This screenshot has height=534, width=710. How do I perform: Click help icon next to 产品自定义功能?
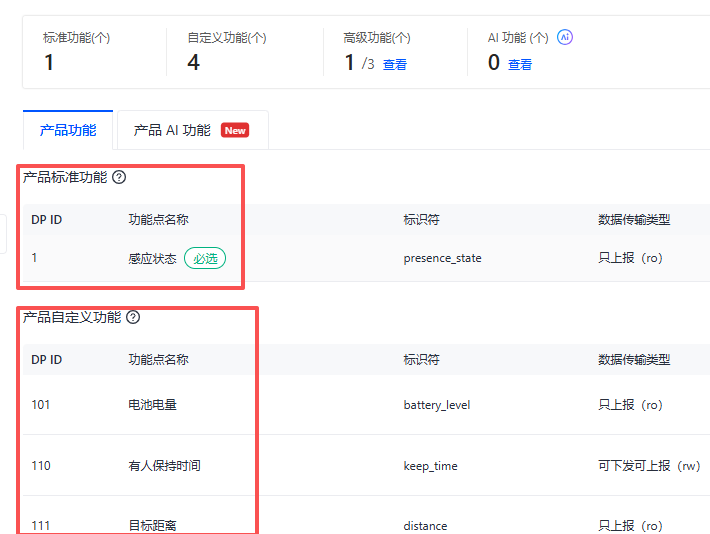(133, 317)
